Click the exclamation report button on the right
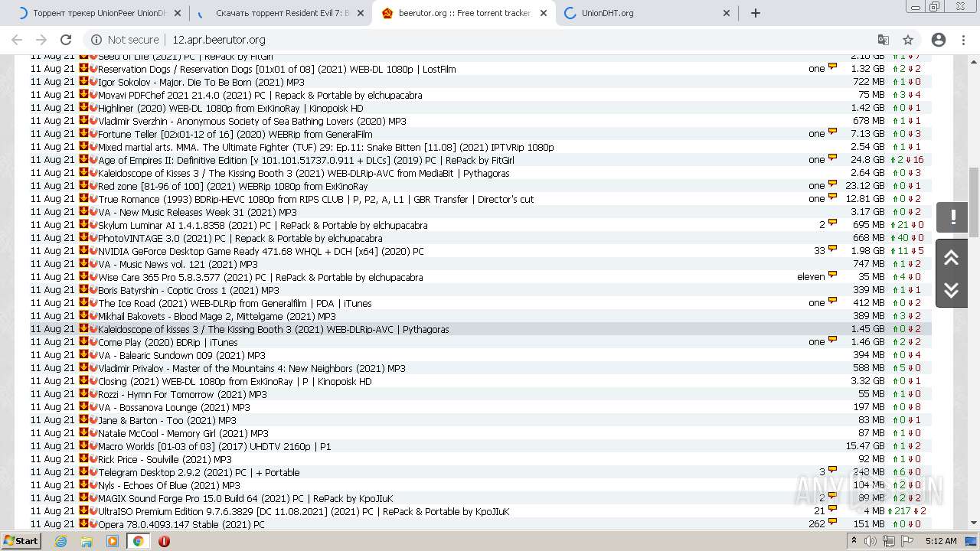This screenshot has width=980, height=551. [952, 217]
